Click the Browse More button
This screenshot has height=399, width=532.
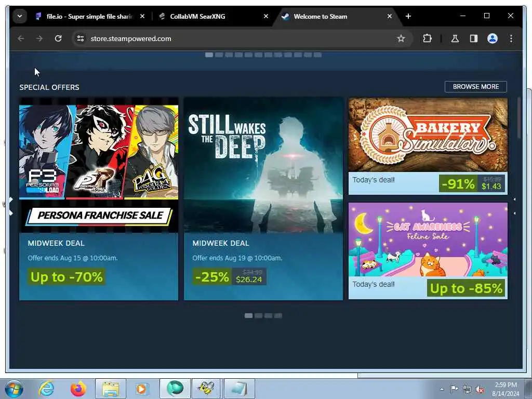(476, 87)
